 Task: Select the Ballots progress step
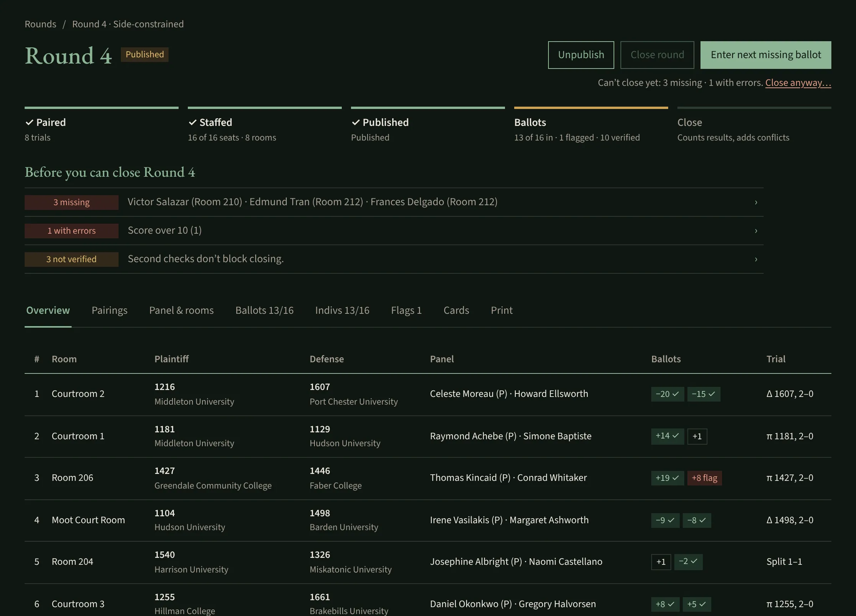pyautogui.click(x=591, y=125)
